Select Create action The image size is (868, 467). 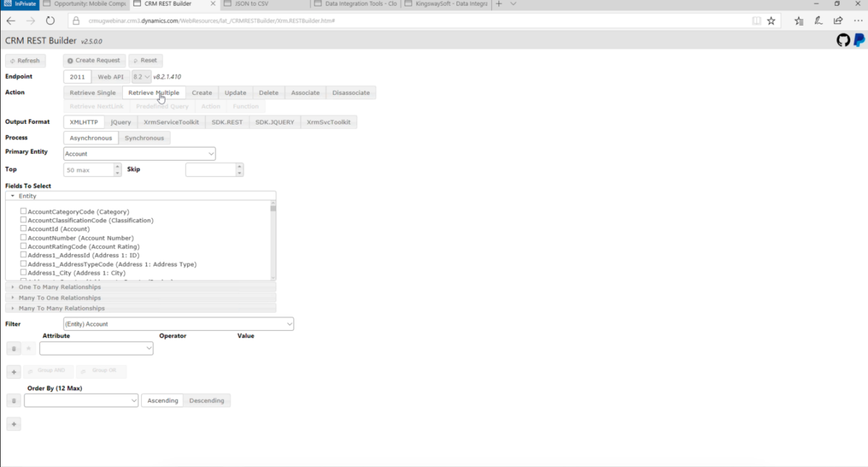pos(202,93)
